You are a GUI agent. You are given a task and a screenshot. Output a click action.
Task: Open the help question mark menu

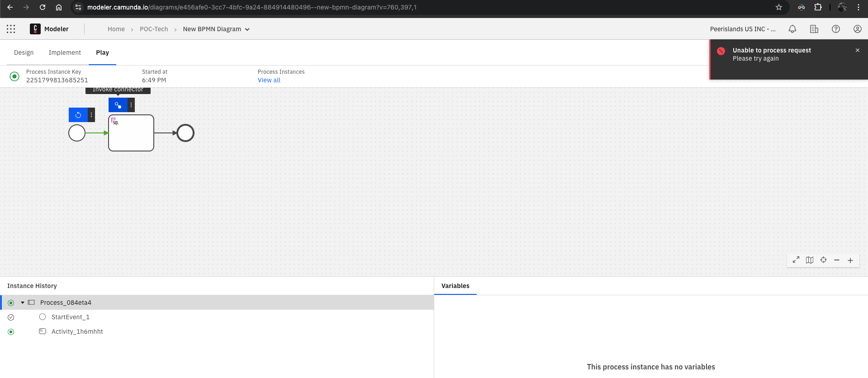point(836,29)
